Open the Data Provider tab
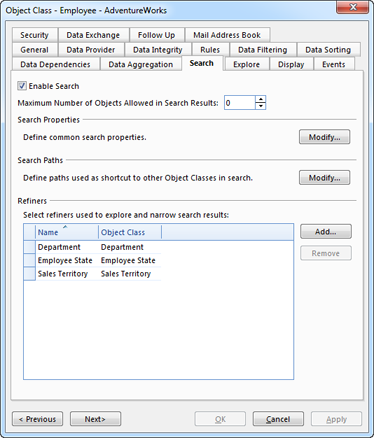Viewport: 374px width, 438px height. click(x=91, y=50)
